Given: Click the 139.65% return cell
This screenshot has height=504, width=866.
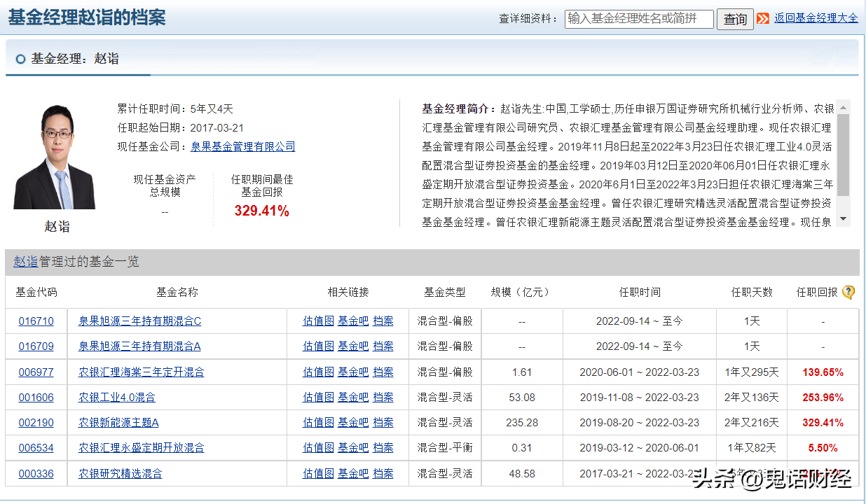Looking at the screenshot, I should click(x=823, y=372).
